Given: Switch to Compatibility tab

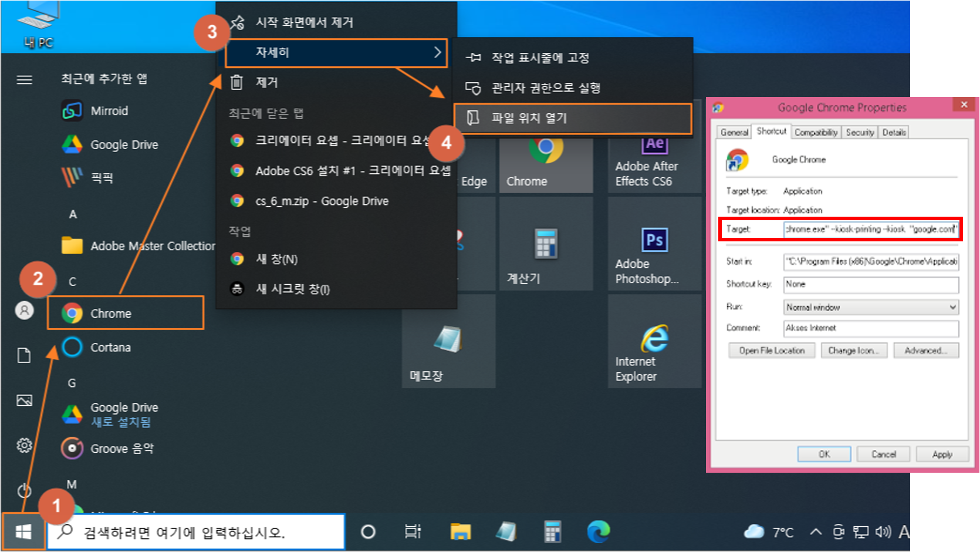Looking at the screenshot, I should (816, 132).
